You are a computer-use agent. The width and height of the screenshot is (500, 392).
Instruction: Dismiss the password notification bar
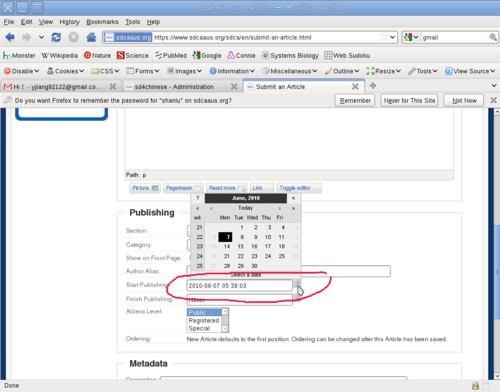click(x=494, y=100)
